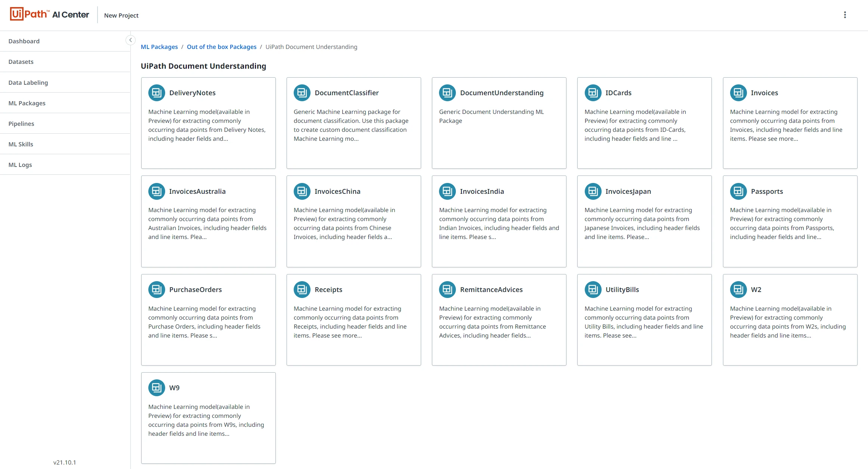Click the Delivery Notes model description text
This screenshot has height=469, width=868.
(207, 125)
